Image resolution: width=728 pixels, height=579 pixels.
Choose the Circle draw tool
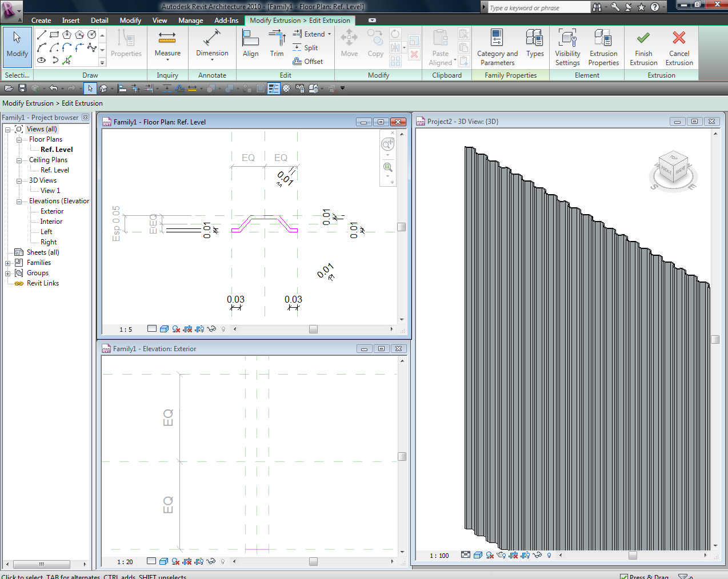[91, 35]
